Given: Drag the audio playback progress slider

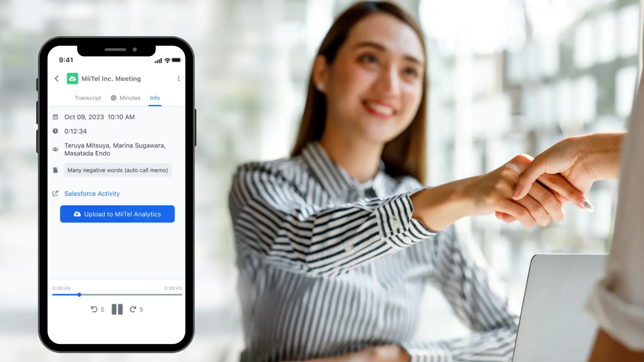Looking at the screenshot, I should tap(79, 294).
